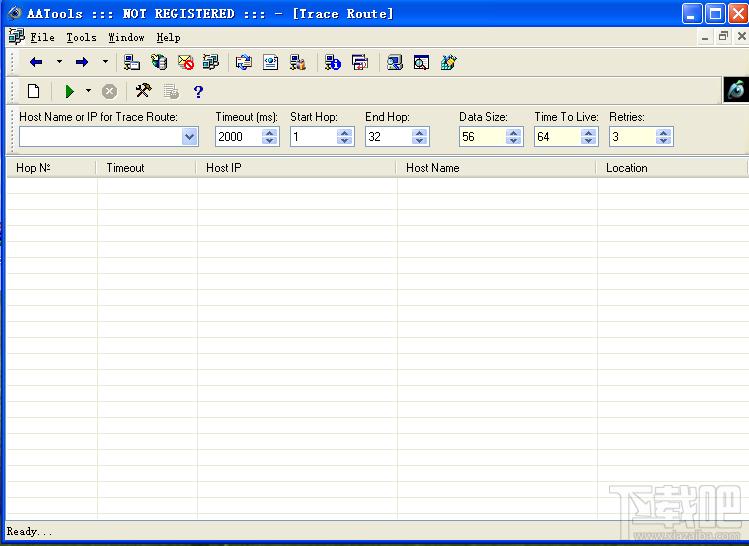Decrease the Retries value with down arrow

coord(663,141)
